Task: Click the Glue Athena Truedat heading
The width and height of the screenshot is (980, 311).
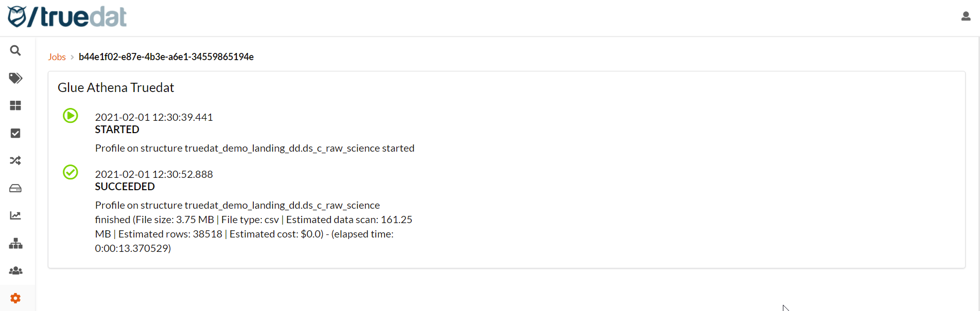Action: [x=116, y=88]
